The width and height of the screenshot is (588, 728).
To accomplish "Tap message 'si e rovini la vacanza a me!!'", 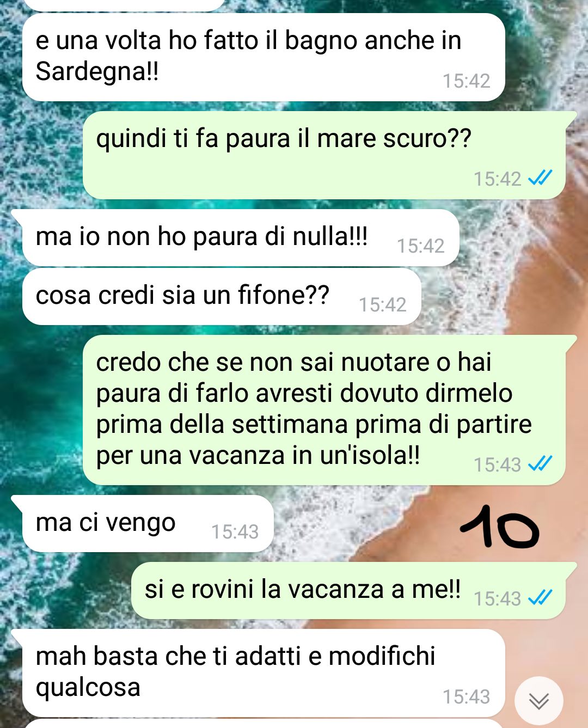I will 348,590.
